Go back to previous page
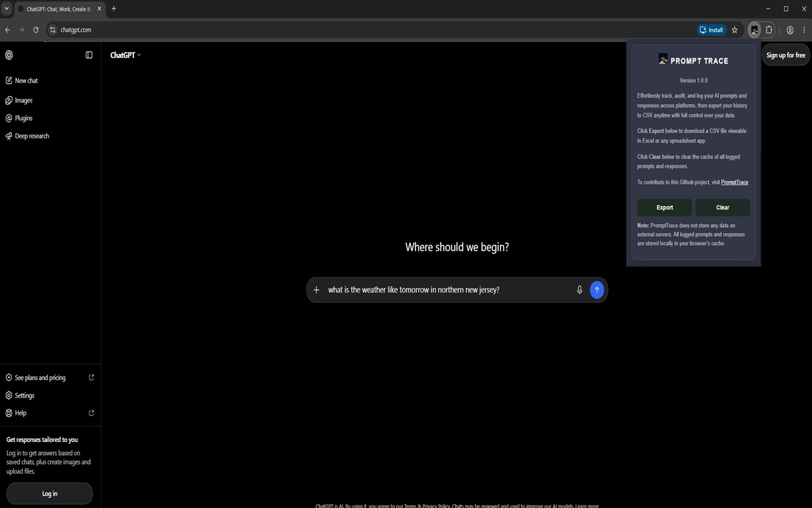The width and height of the screenshot is (812, 508). [x=8, y=30]
